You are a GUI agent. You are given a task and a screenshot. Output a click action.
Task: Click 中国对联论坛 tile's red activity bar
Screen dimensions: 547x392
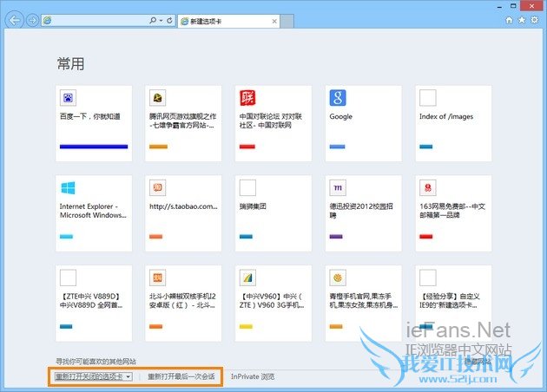247,147
